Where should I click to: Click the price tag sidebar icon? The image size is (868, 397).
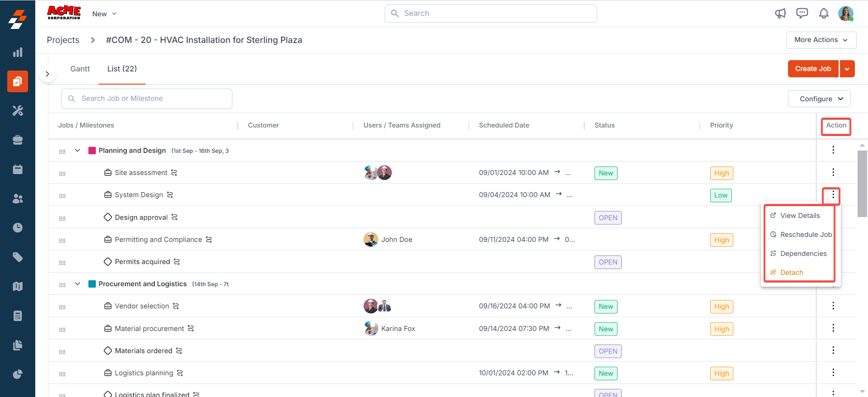click(x=18, y=257)
